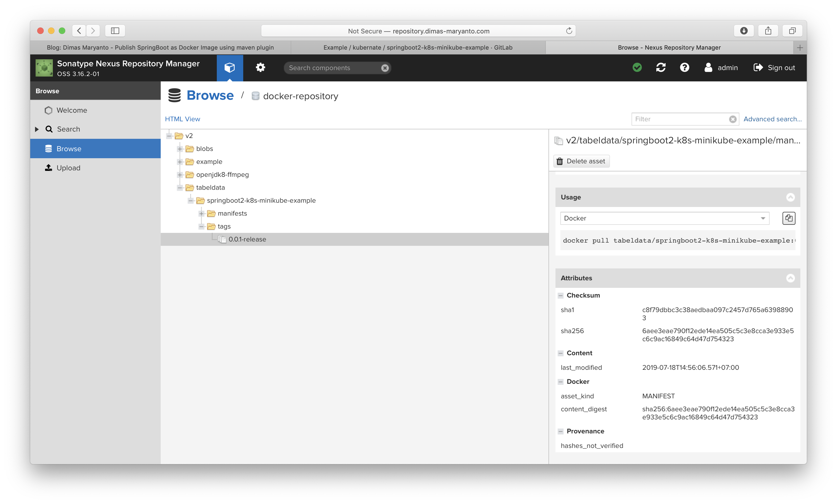Click the Browse breadcrumb heading
837x504 pixels.
coord(210,95)
